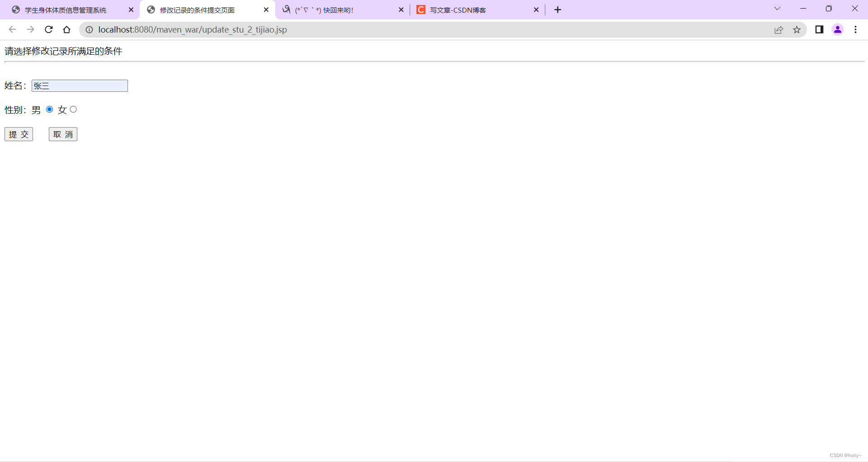
Task: Go back to the previous page
Action: coord(12,29)
